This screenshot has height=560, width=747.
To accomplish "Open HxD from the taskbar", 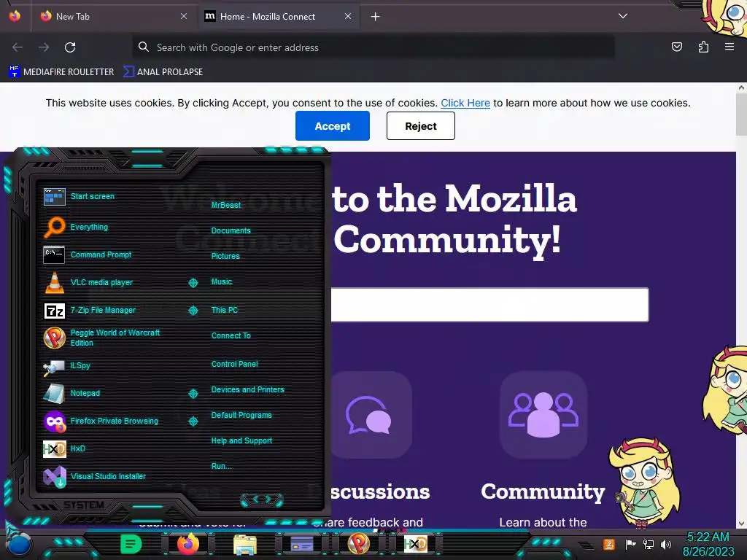I will click(x=415, y=544).
